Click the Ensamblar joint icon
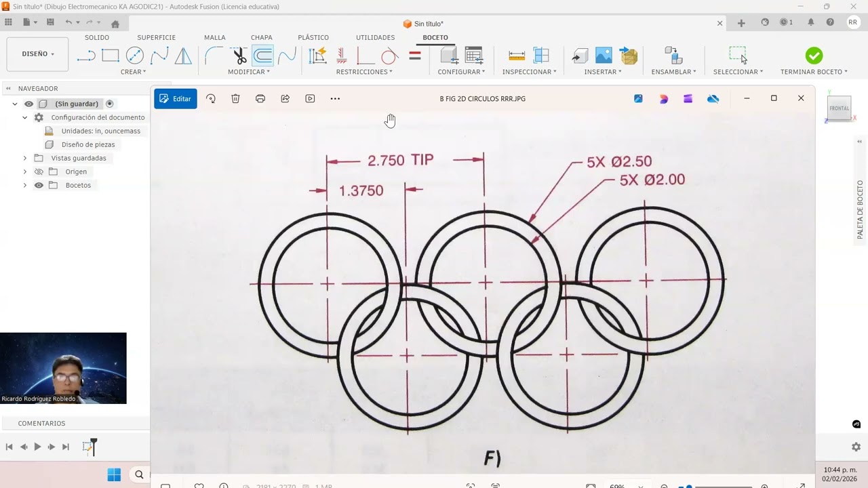This screenshot has width=868, height=488. (x=673, y=56)
